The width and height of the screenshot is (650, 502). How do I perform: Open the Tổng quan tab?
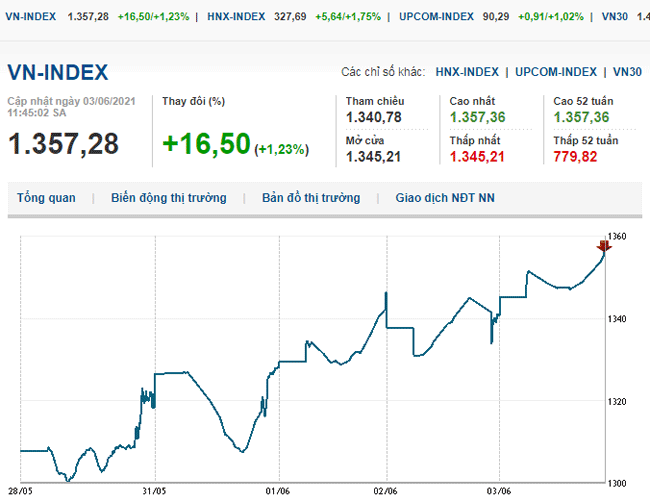coord(46,198)
